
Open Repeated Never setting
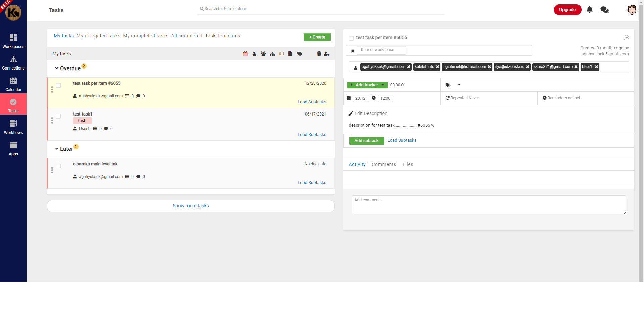pyautogui.click(x=462, y=98)
